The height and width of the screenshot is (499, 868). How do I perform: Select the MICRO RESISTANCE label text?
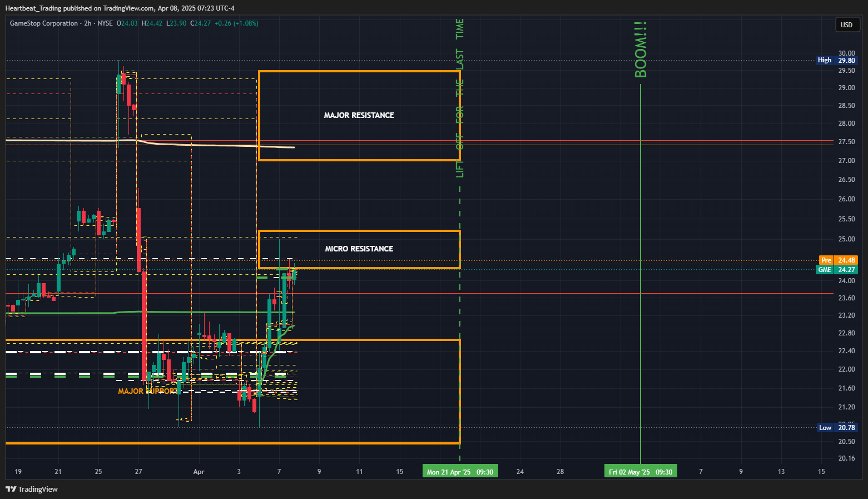coord(359,249)
